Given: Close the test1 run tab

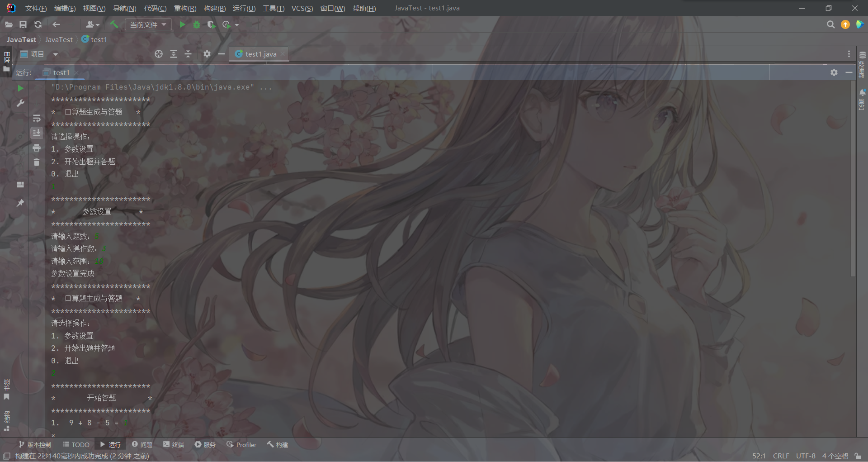Looking at the screenshot, I should click(x=76, y=72).
